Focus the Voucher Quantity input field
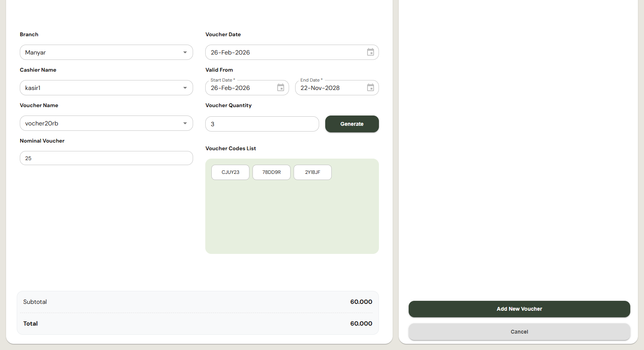Image resolution: width=644 pixels, height=350 pixels. [x=262, y=124]
